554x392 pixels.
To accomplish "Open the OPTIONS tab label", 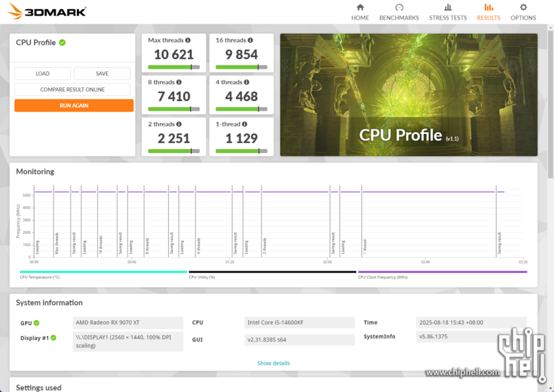I will tap(523, 18).
